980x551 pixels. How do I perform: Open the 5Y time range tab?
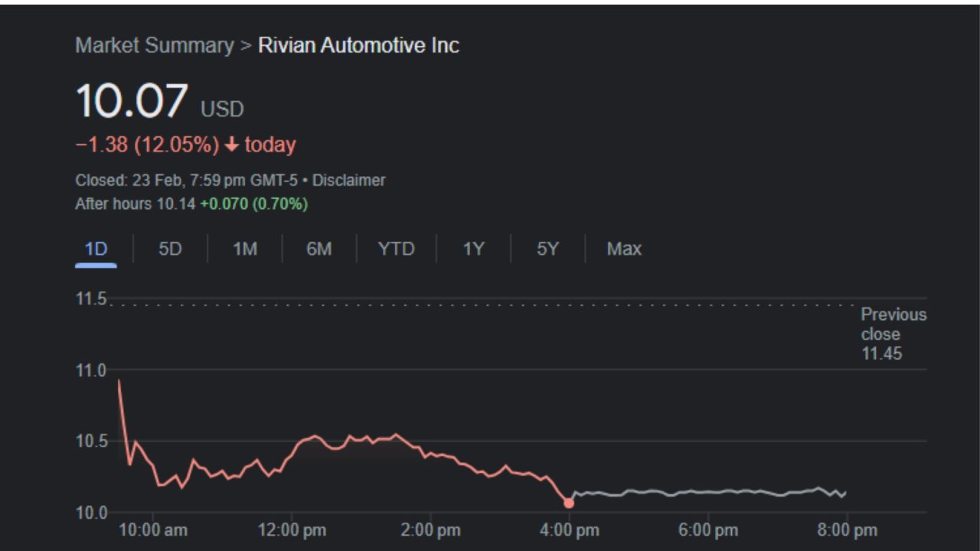[x=547, y=249]
